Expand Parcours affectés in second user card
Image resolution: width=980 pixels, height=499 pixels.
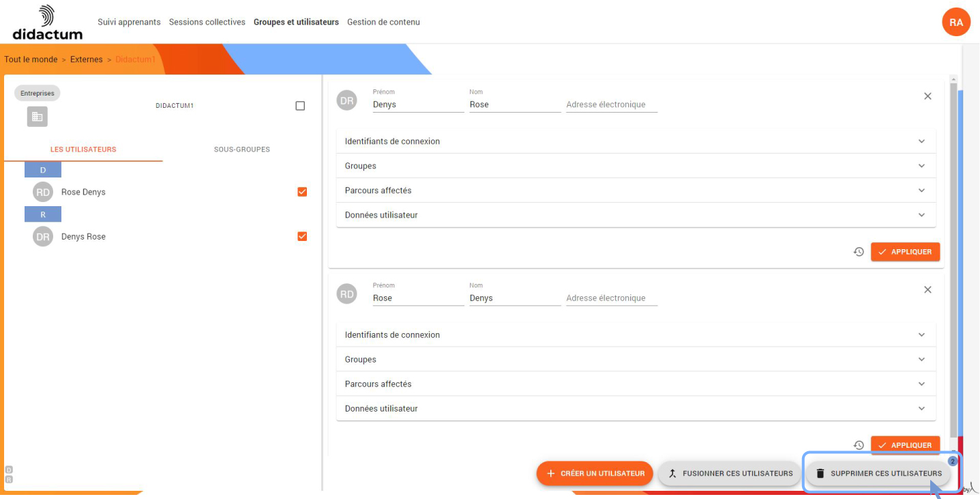coord(636,384)
